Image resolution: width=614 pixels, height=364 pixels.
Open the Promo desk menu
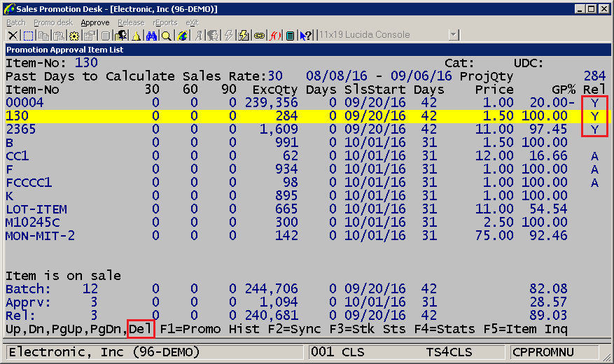pyautogui.click(x=53, y=22)
